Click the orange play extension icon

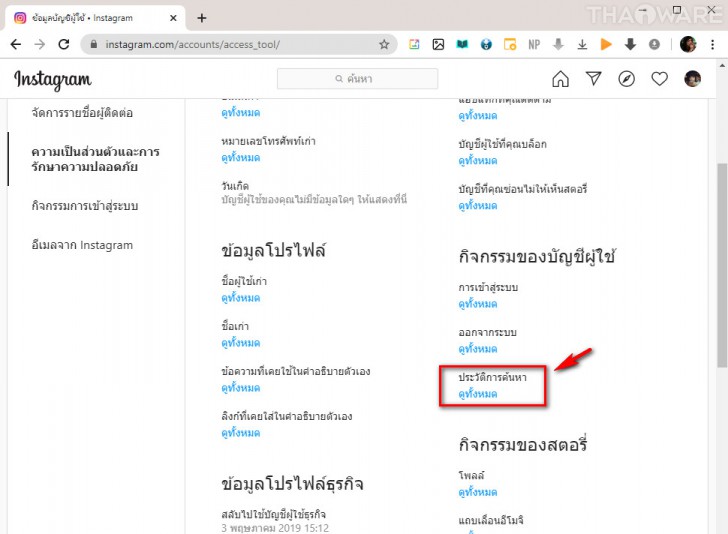click(x=606, y=45)
